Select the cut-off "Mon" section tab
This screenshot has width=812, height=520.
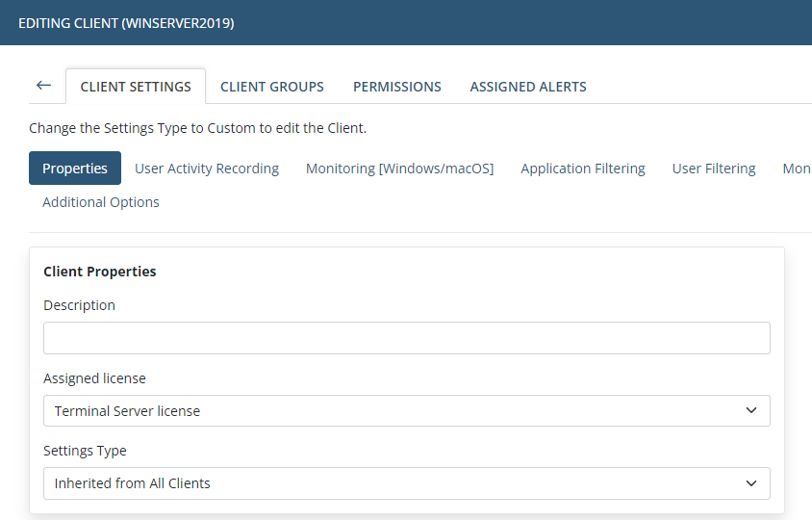click(797, 169)
